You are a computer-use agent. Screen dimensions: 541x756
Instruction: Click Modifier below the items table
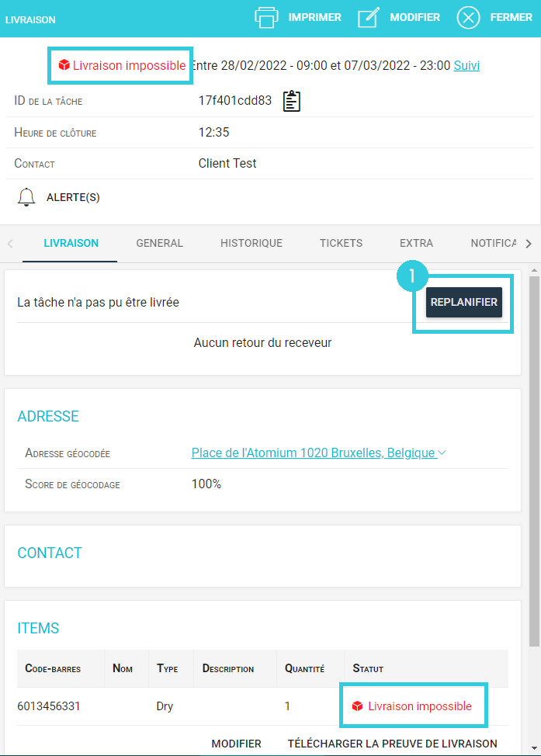tap(236, 744)
